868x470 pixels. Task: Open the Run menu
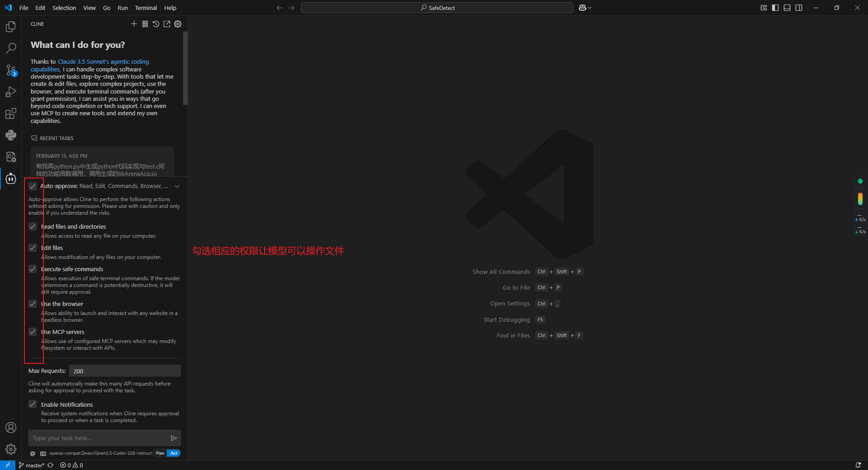click(123, 8)
